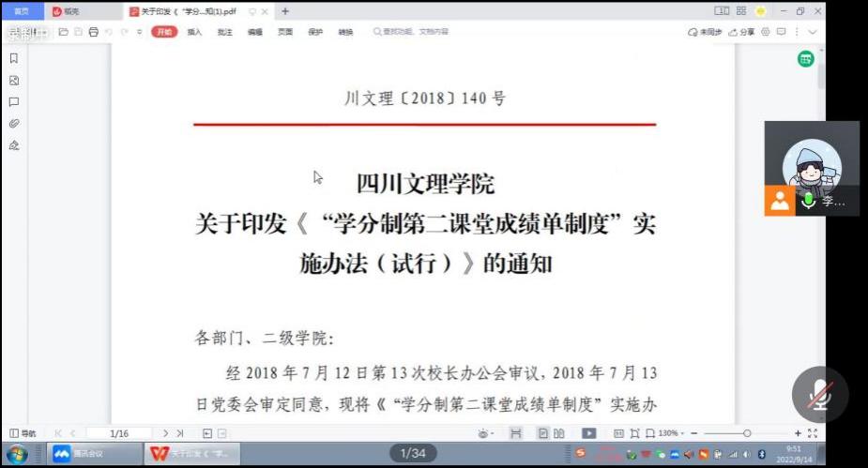Click the save icon in the quick toolbar
This screenshot has width=868, height=468.
pos(78,32)
